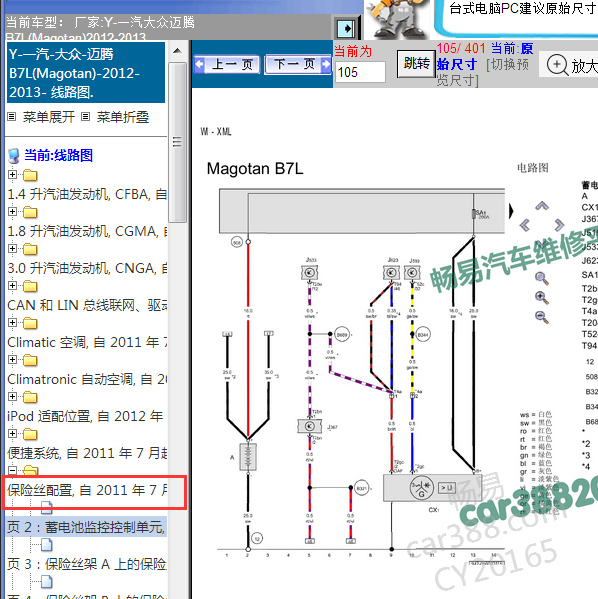Go to previous page with 上一页 button
This screenshot has height=599, width=598.
[x=227, y=64]
